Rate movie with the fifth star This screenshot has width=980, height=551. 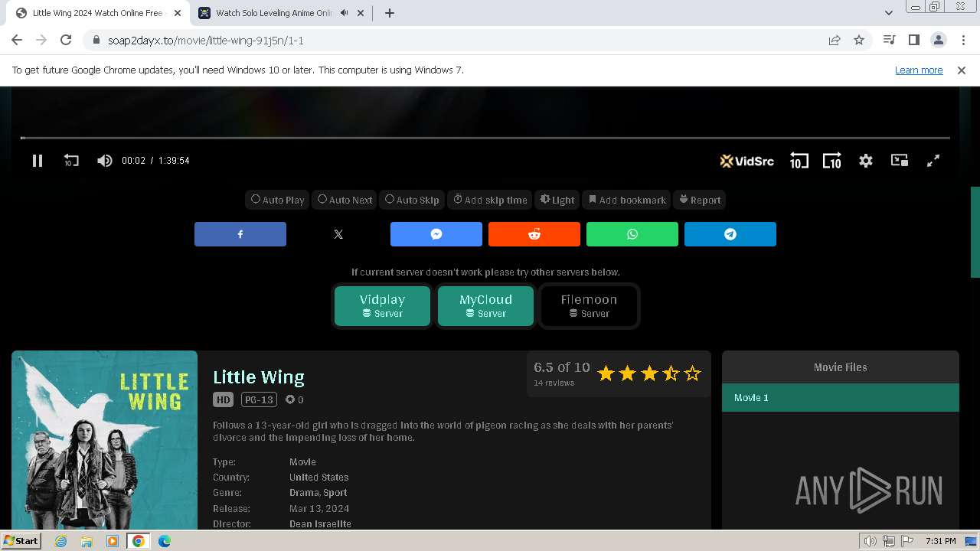point(693,373)
